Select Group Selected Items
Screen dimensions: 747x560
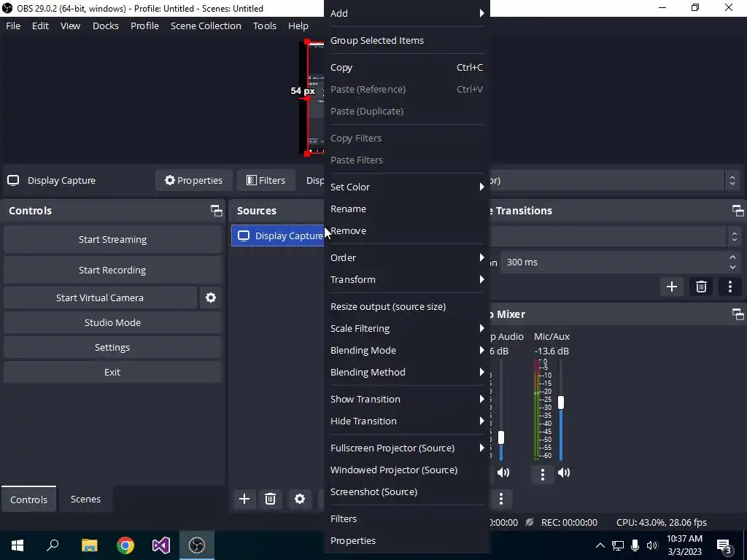(407, 41)
